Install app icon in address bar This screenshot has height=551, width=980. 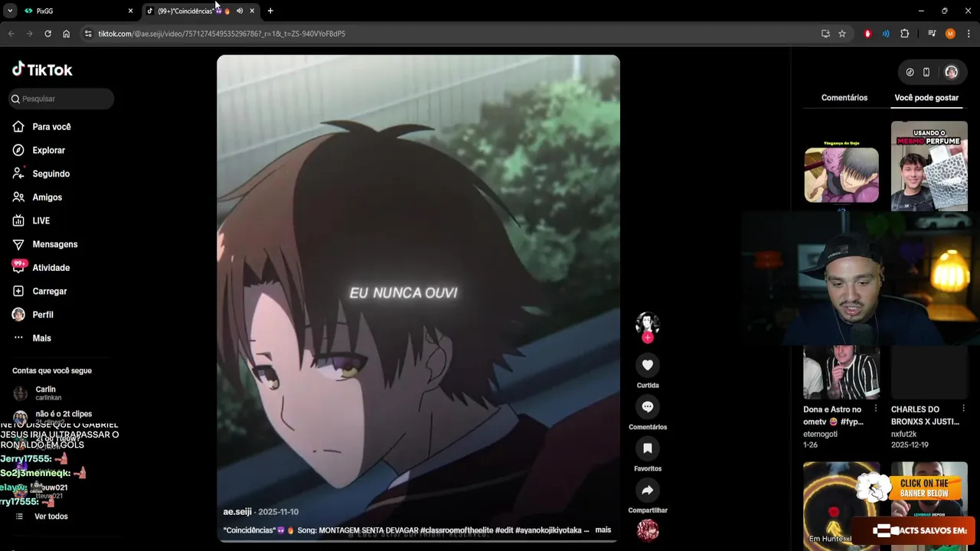[825, 34]
